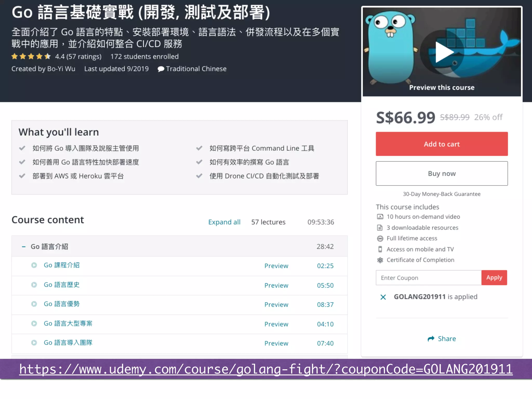This screenshot has height=399, width=532.
Task: Focus the Enter Coupon field
Action: point(429,278)
